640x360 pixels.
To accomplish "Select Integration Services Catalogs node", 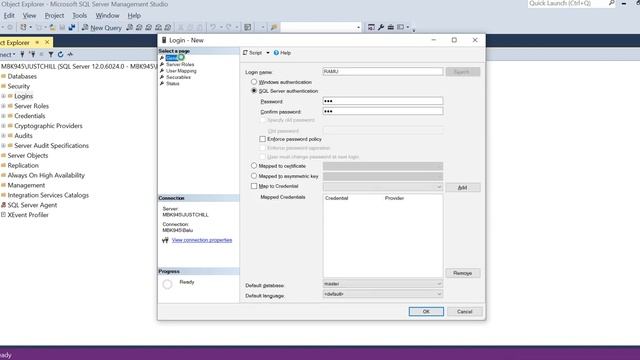I will (48, 195).
